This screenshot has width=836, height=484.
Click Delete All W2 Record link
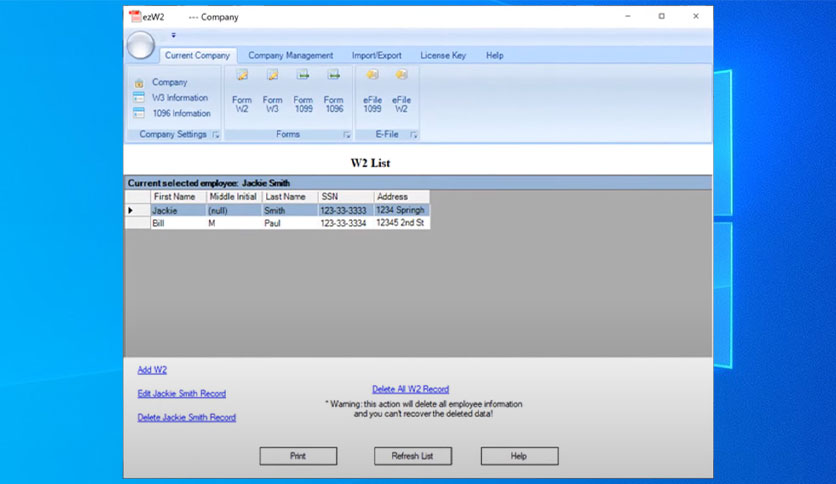point(411,389)
